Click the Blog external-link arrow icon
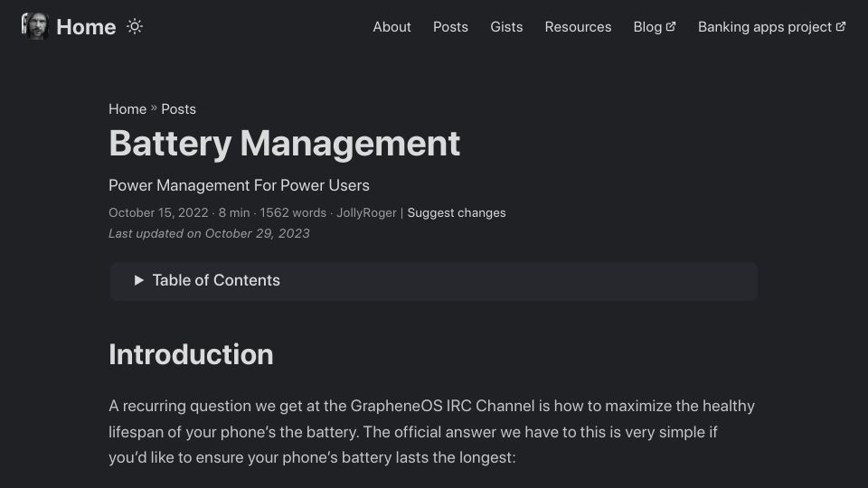Viewport: 868px width, 488px height. [671, 26]
